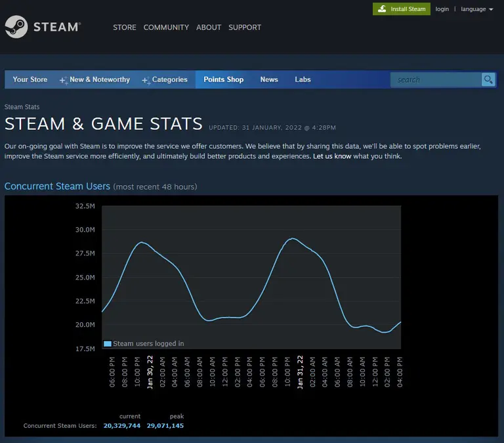The height and width of the screenshot is (443, 504).
Task: Click the 'current' column header
Action: [x=130, y=416]
